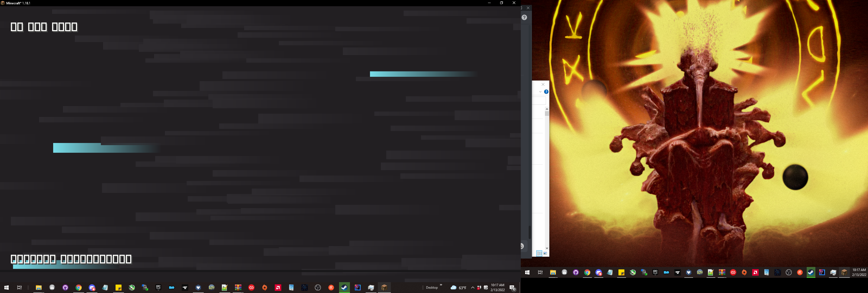The width and height of the screenshot is (868, 293).
Task: Open Discord from the taskbar
Action: [x=91, y=288]
